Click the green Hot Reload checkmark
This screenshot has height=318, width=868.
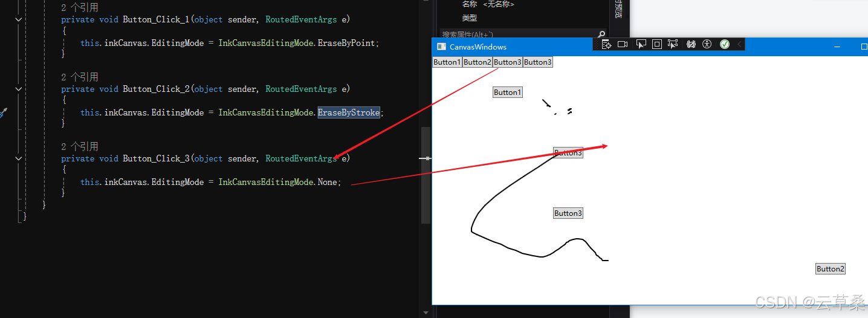coord(725,44)
